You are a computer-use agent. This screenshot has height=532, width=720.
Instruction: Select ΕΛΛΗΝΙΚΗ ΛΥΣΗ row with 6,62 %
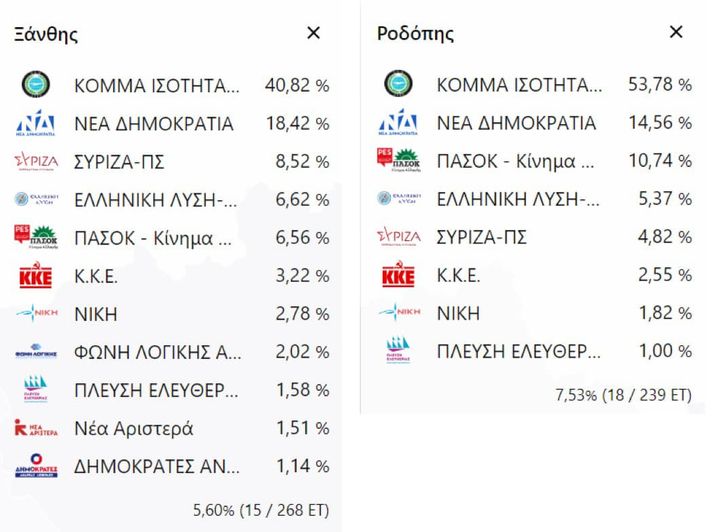pos(172,200)
